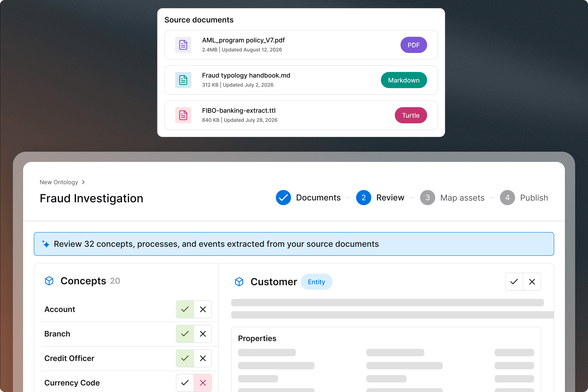Accept the Currency Code concept

pyautogui.click(x=185, y=383)
